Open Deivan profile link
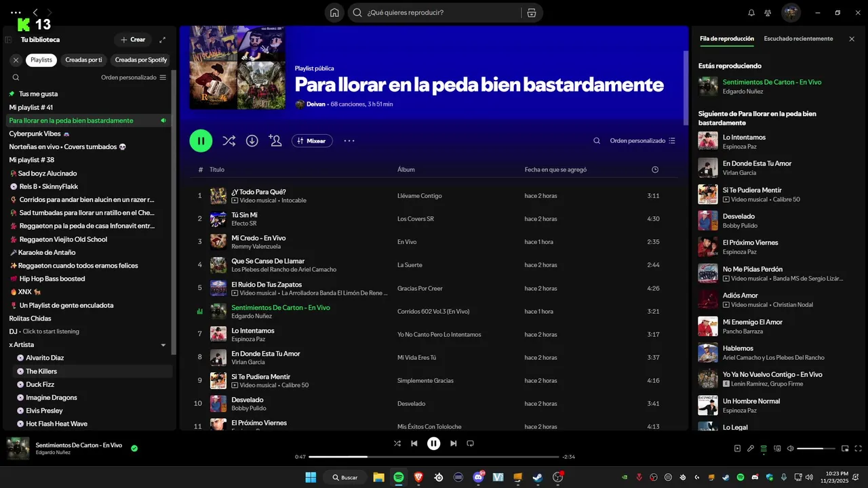The image size is (868, 488). pos(316,104)
